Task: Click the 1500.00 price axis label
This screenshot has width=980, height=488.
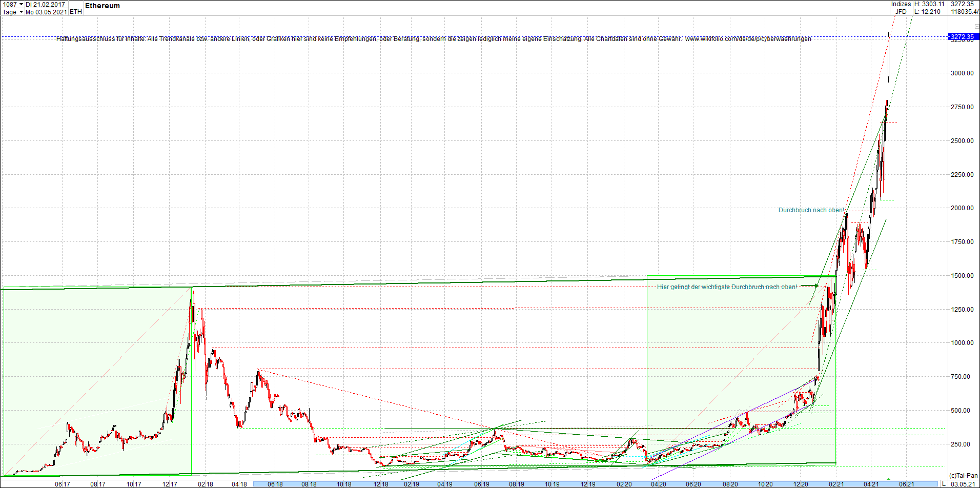Action: tap(963, 276)
